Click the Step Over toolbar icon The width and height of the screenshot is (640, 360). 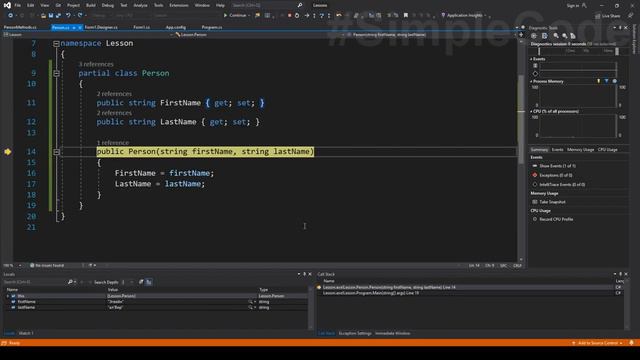coord(322,16)
